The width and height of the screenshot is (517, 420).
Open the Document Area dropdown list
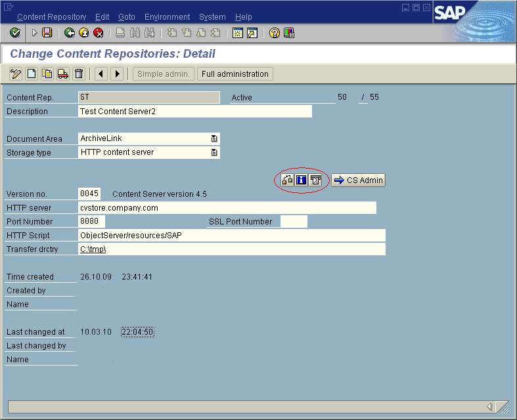[214, 139]
